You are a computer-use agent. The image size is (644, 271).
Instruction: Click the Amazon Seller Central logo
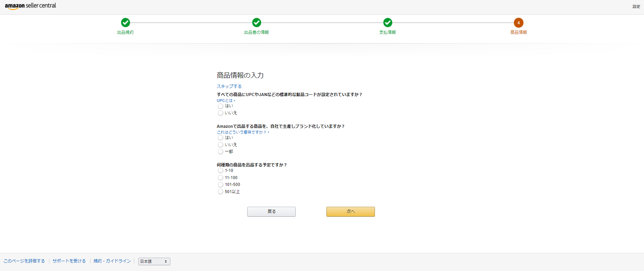30,6
